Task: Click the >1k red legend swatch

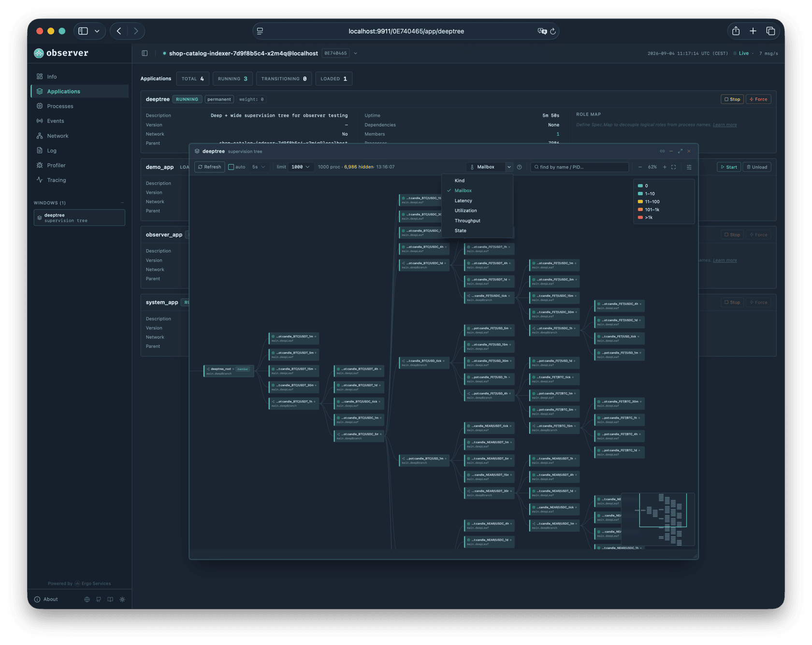Action: (640, 217)
